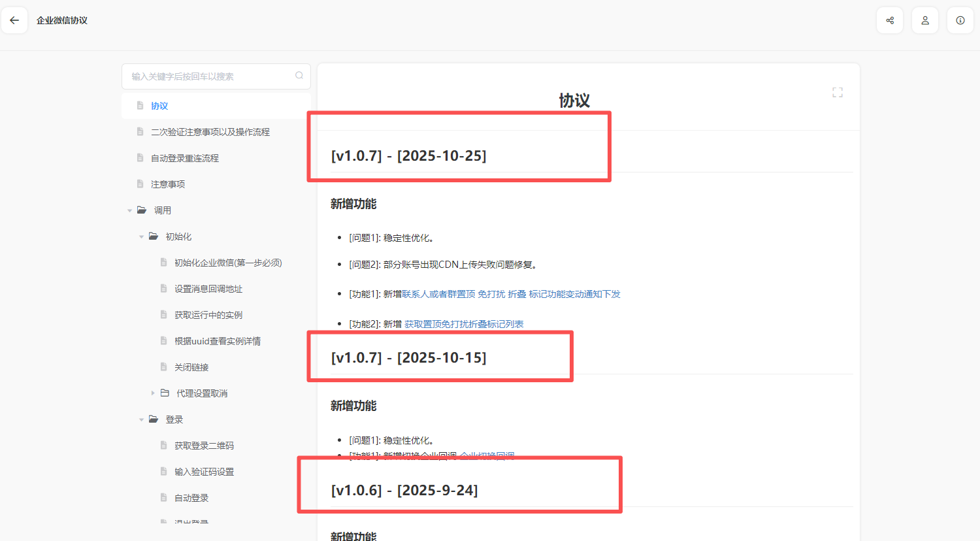The image size is (980, 541).
Task: Click document icon beside 获取登录二维码
Action: (163, 445)
